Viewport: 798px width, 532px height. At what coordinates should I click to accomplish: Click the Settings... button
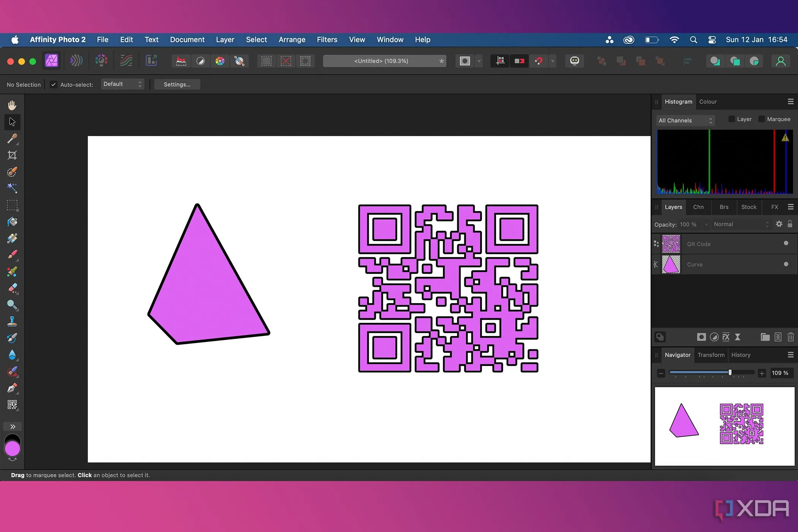tap(177, 84)
